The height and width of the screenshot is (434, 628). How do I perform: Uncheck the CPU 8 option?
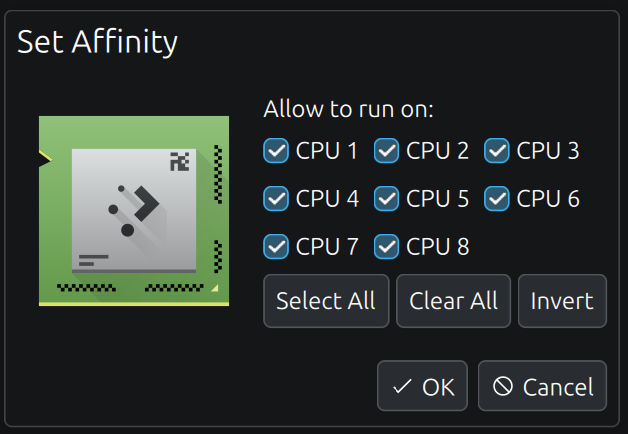(x=386, y=247)
